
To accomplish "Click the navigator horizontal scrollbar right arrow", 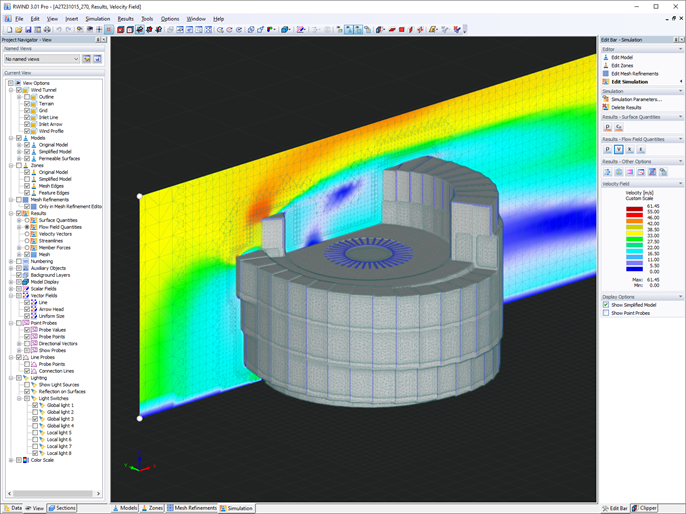I will pos(98,493).
